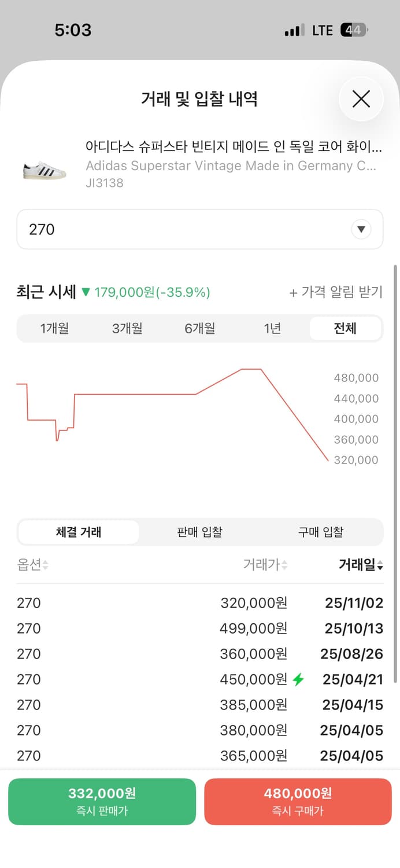Tap the price drop arrow next to 최근 시세
Viewport: 400px width, 868px height.
[86, 292]
